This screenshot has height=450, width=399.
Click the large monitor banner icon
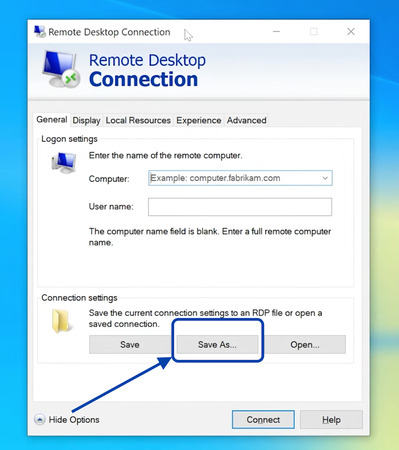61,69
